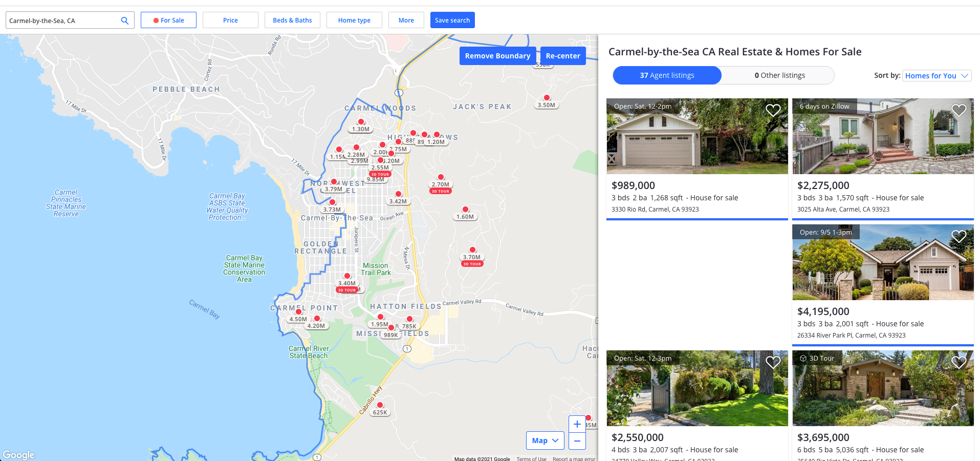Favorite the $2,275,000 Alta Ave listing
The width and height of the screenshot is (980, 461).
(959, 110)
